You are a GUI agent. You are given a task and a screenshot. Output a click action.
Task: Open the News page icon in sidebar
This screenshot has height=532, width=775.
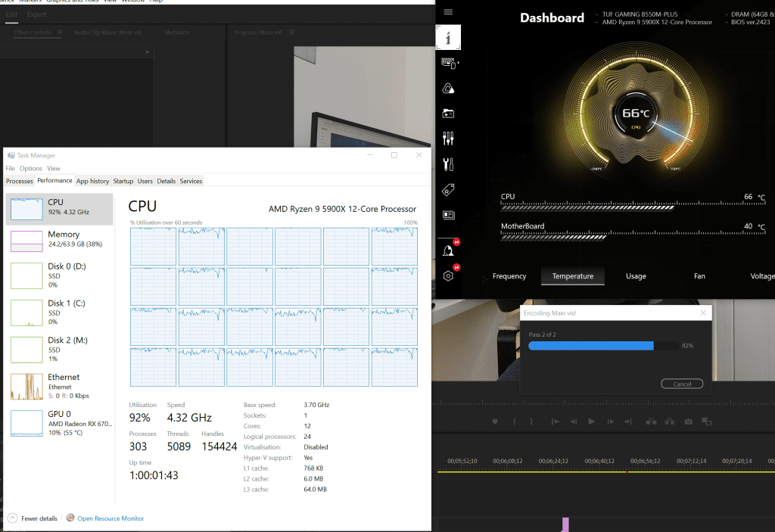[x=448, y=215]
